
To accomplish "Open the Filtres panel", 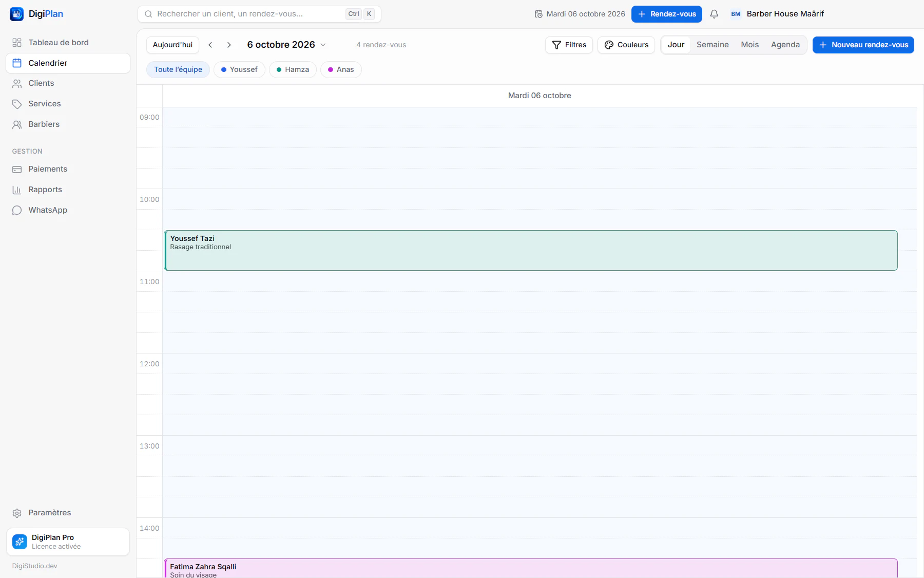I will [569, 45].
